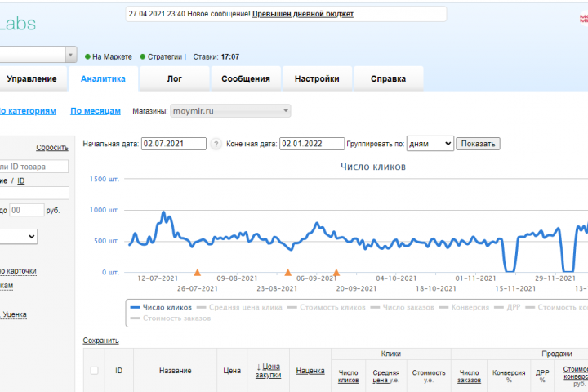Sort table by 'Цена закупки'

[x=268, y=371]
